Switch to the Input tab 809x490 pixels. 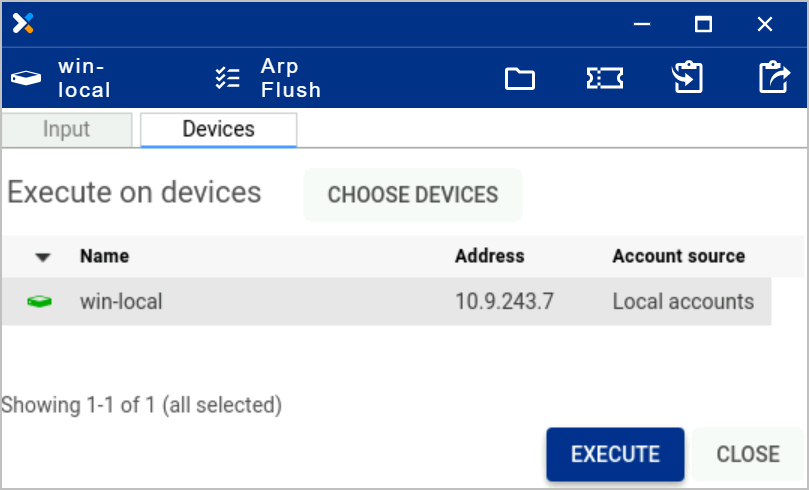[x=67, y=129]
